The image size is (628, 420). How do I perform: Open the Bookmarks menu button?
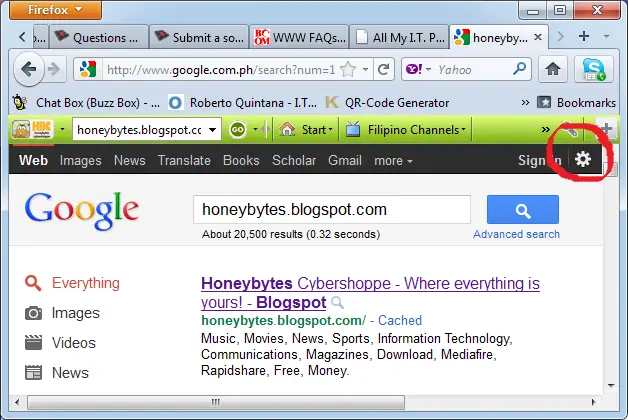576,103
